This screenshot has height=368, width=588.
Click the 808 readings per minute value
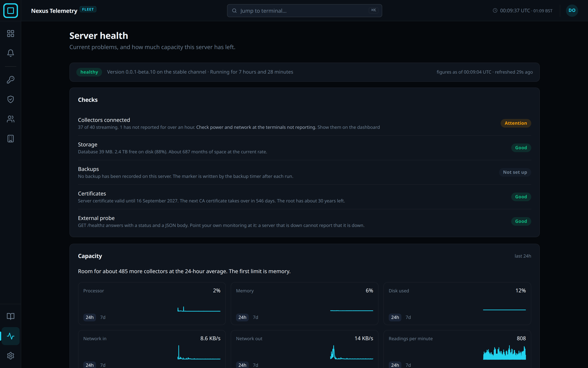pos(521,338)
